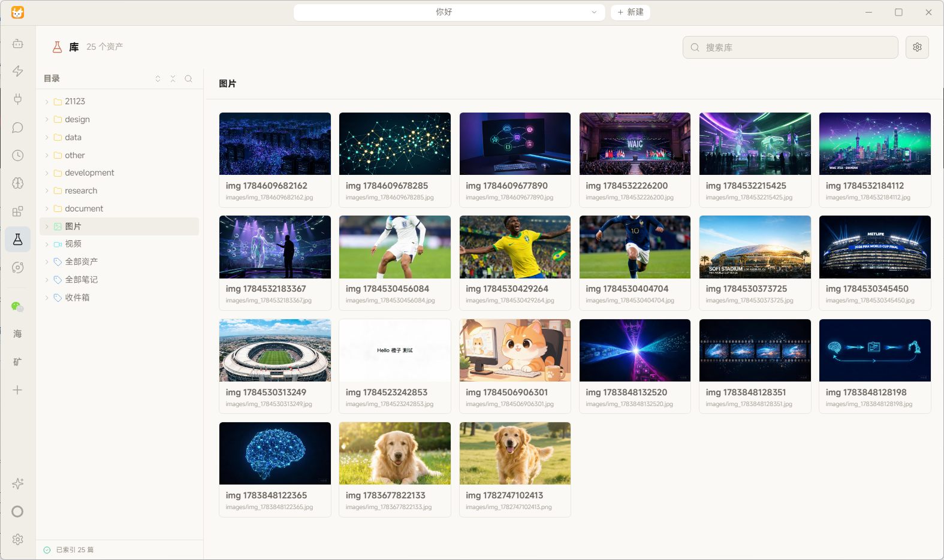
Task: Click the app logo in title bar
Action: (x=18, y=13)
